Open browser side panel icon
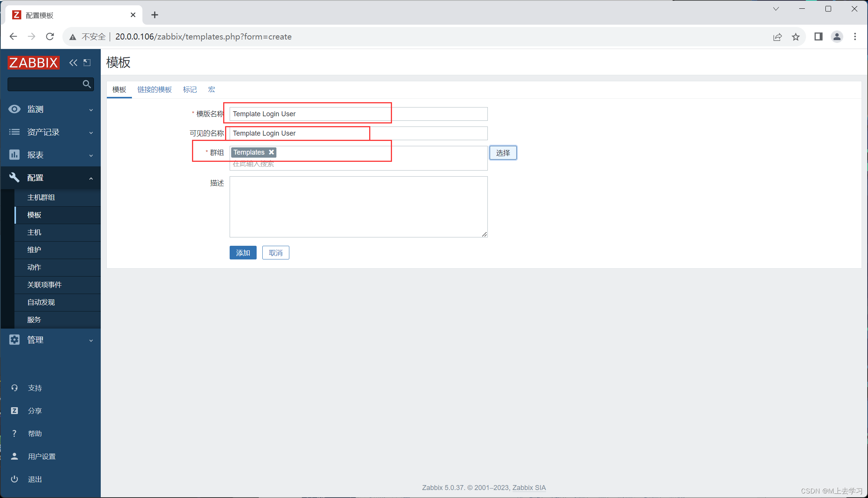This screenshot has height=498, width=868. tap(819, 36)
